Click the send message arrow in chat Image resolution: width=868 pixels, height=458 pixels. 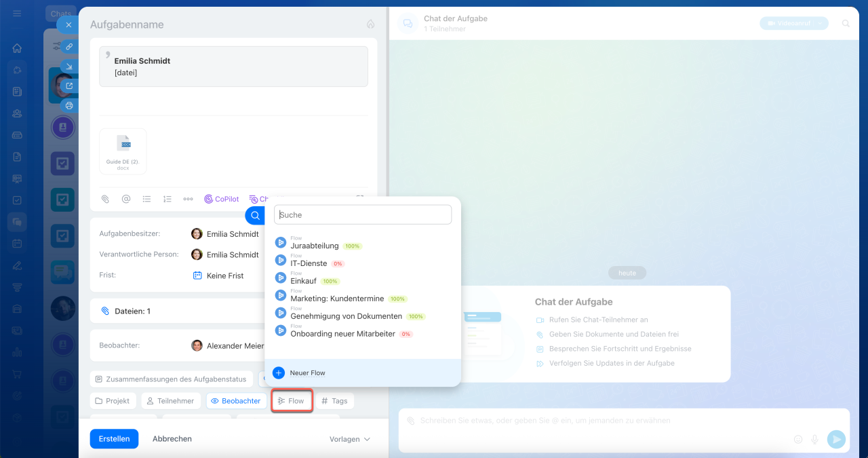[x=837, y=439]
